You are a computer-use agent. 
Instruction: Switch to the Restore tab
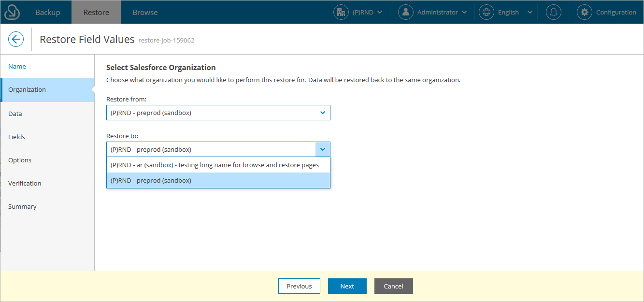(x=96, y=12)
